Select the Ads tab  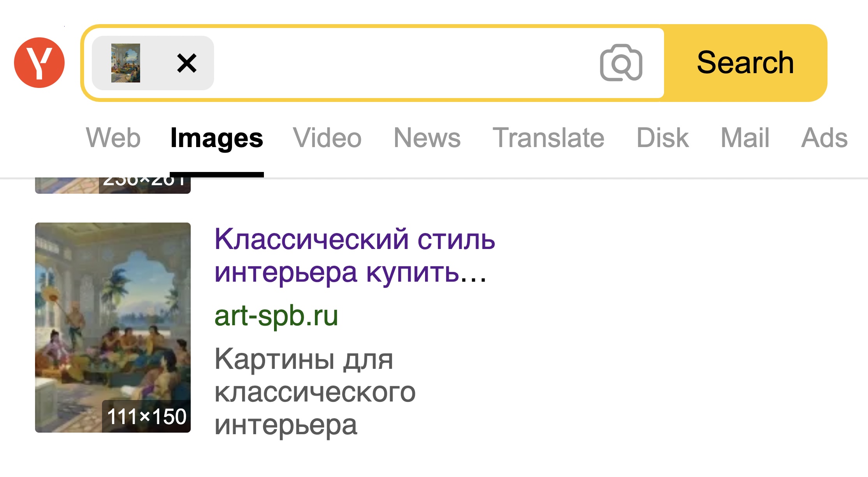pyautogui.click(x=824, y=138)
